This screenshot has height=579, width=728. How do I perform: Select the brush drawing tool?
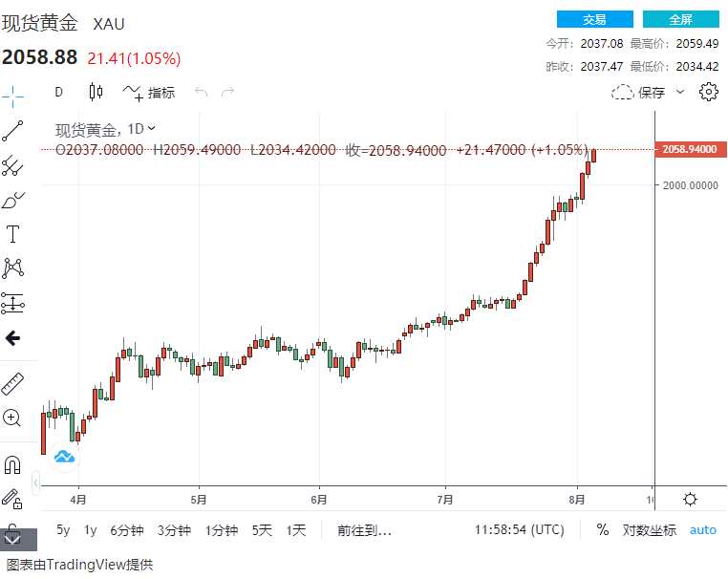13,200
